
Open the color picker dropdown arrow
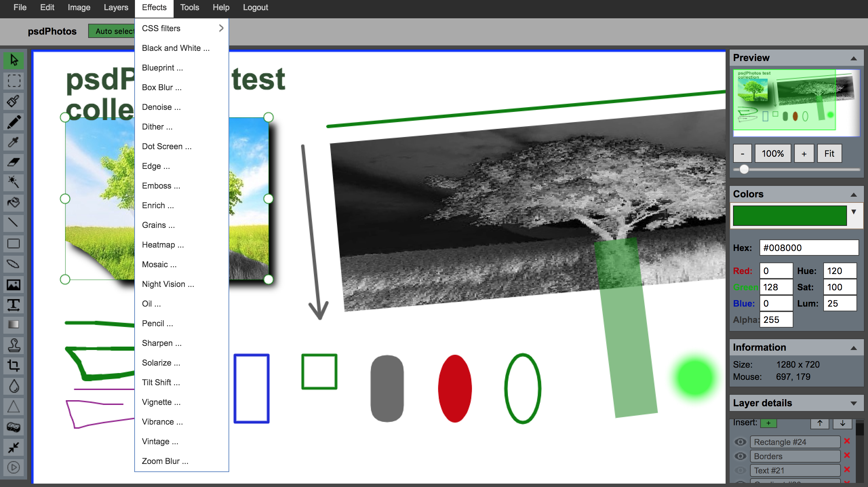[853, 212]
